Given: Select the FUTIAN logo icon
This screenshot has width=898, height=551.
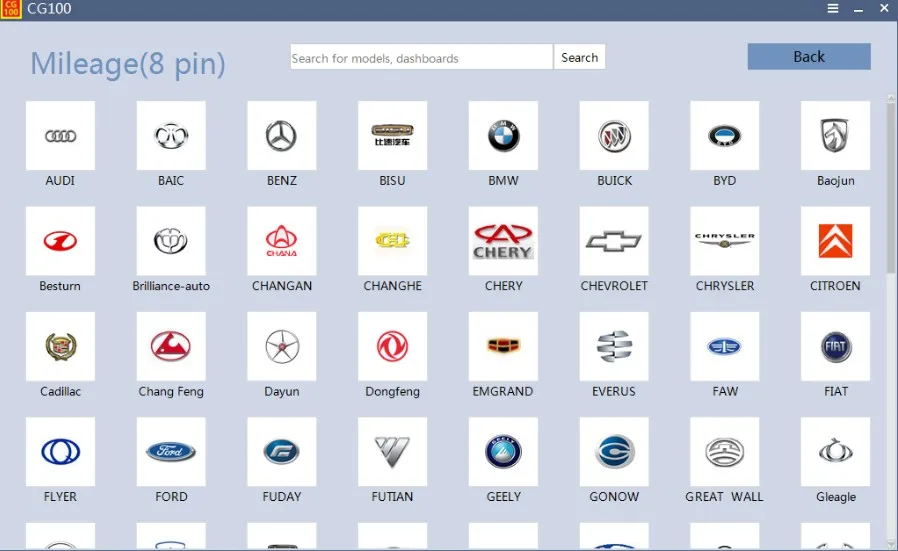Looking at the screenshot, I should pos(392,451).
